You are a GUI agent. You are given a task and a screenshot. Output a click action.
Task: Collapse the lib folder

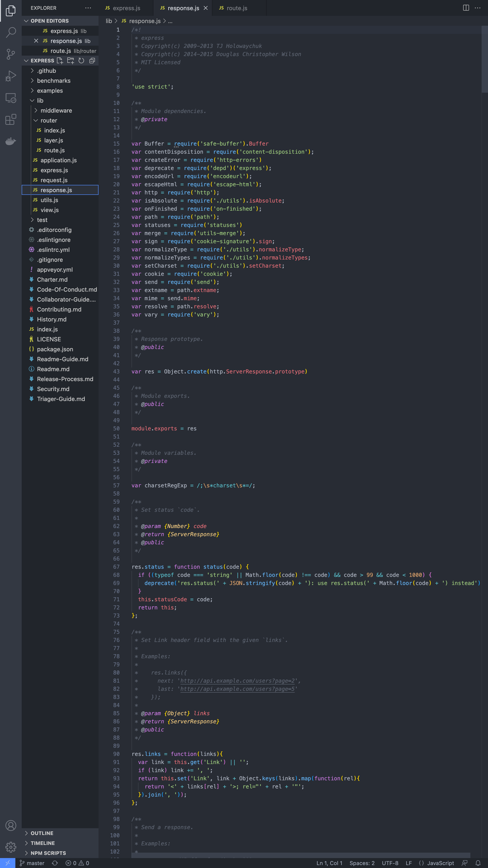[x=60, y=100]
